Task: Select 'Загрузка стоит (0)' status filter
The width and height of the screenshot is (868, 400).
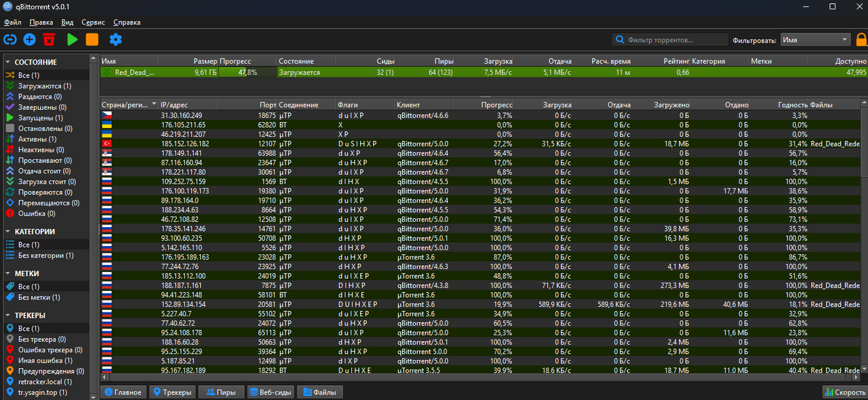Action: coord(46,182)
